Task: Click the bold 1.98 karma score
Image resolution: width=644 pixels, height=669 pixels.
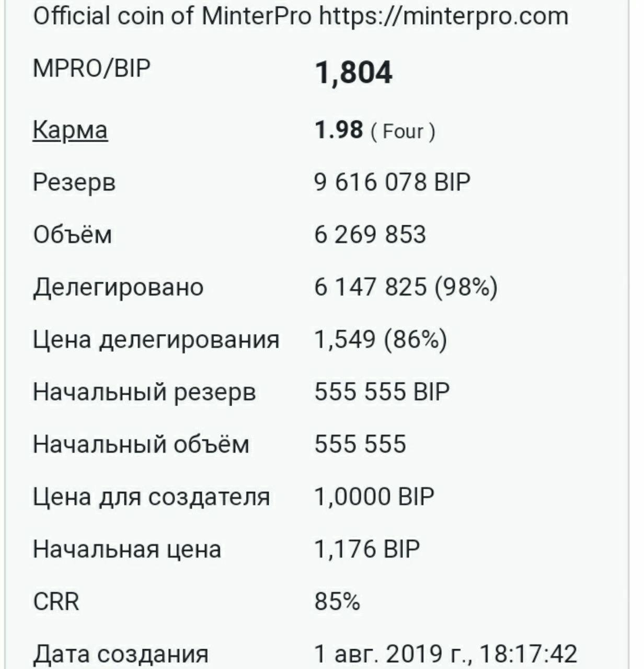Action: pyautogui.click(x=338, y=130)
